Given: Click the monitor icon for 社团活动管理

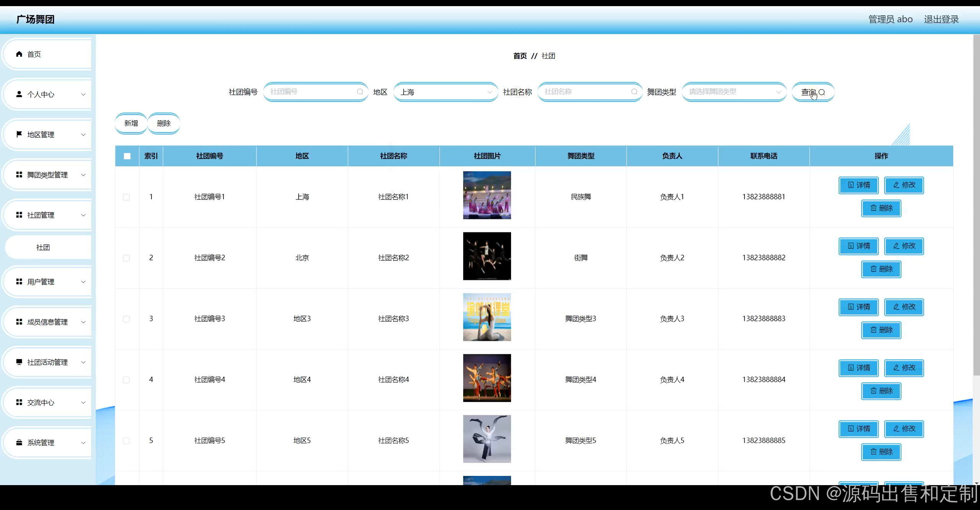Looking at the screenshot, I should 19,362.
